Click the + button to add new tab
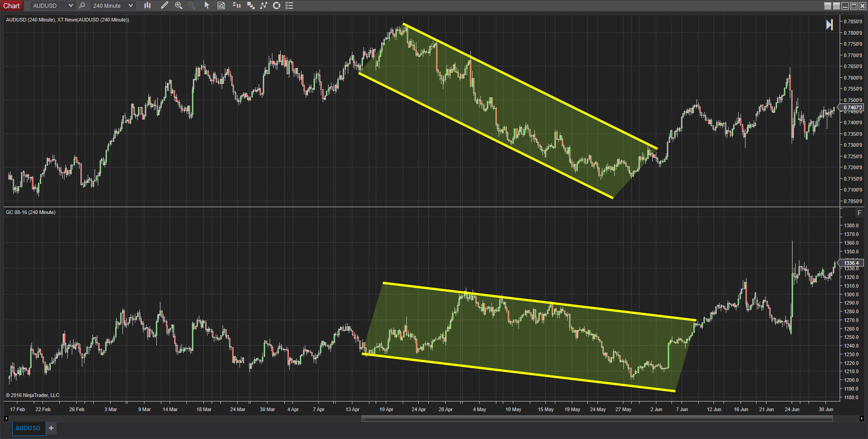Viewport: 868px width, 439px height. pyautogui.click(x=51, y=428)
